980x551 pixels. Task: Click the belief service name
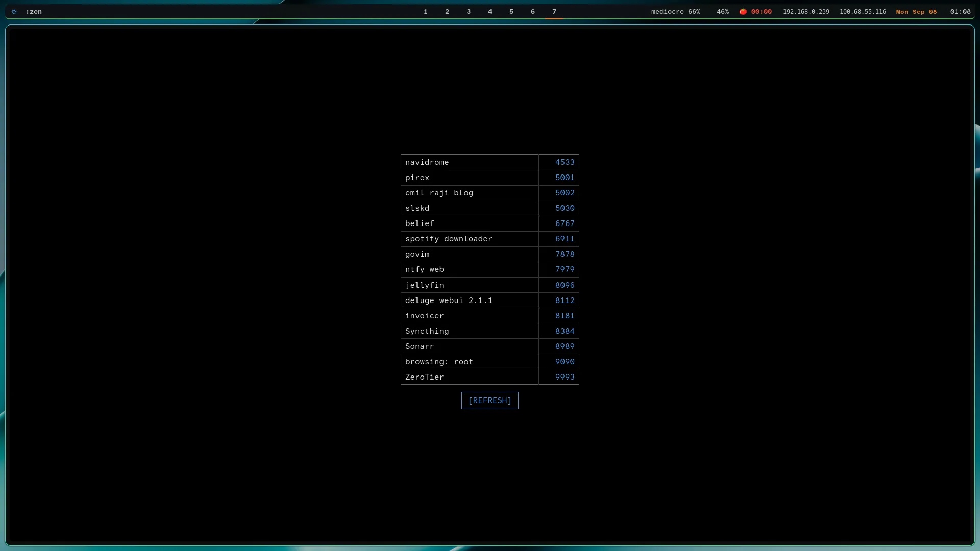coord(420,223)
